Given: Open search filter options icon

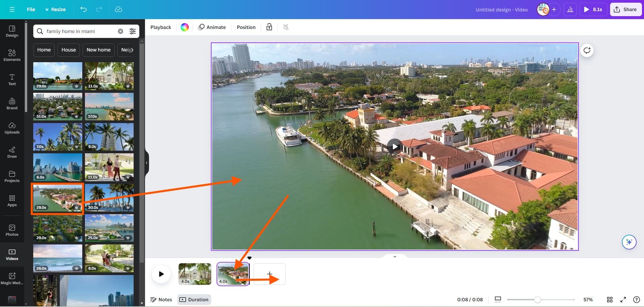Looking at the screenshot, I should click(133, 31).
